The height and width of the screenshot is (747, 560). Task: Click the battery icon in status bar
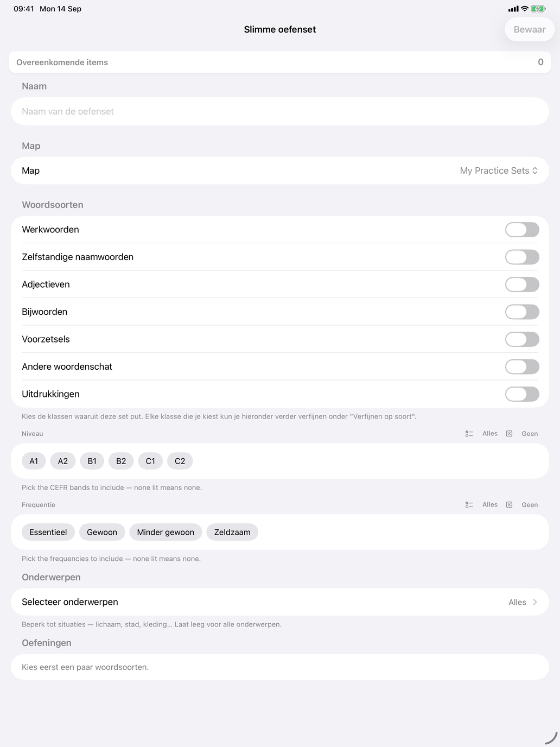(x=538, y=9)
